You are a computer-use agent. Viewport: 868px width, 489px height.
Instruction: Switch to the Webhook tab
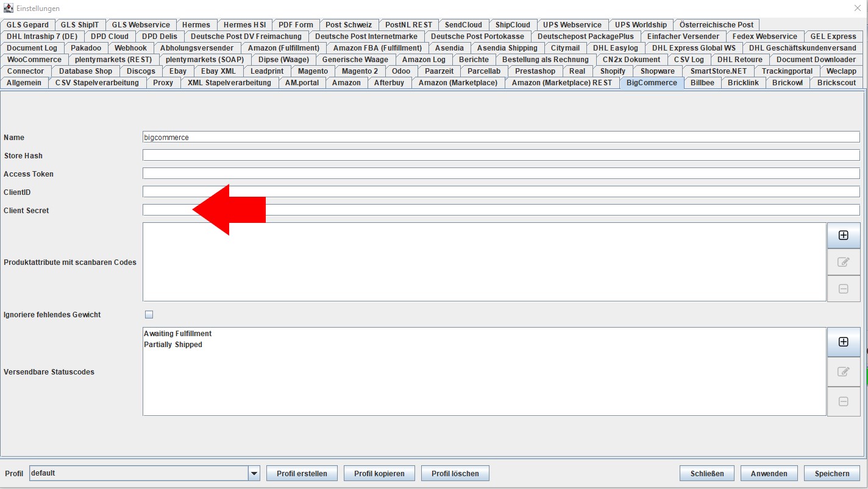130,48
